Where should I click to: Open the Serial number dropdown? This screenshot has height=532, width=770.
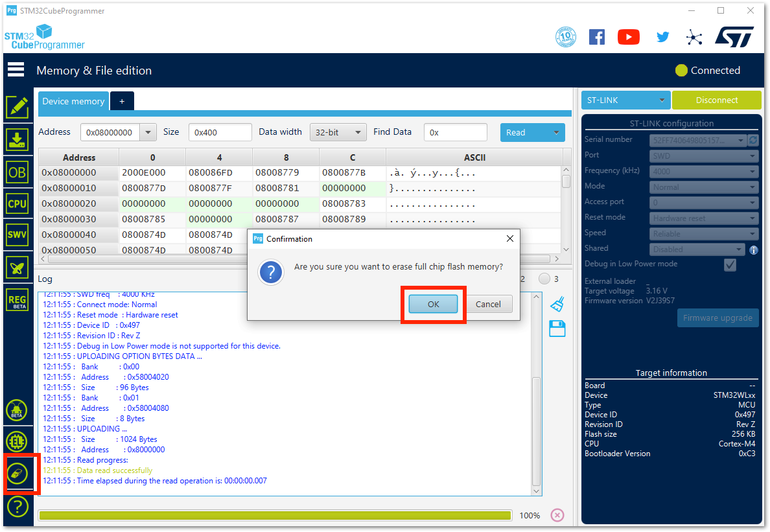tap(698, 141)
